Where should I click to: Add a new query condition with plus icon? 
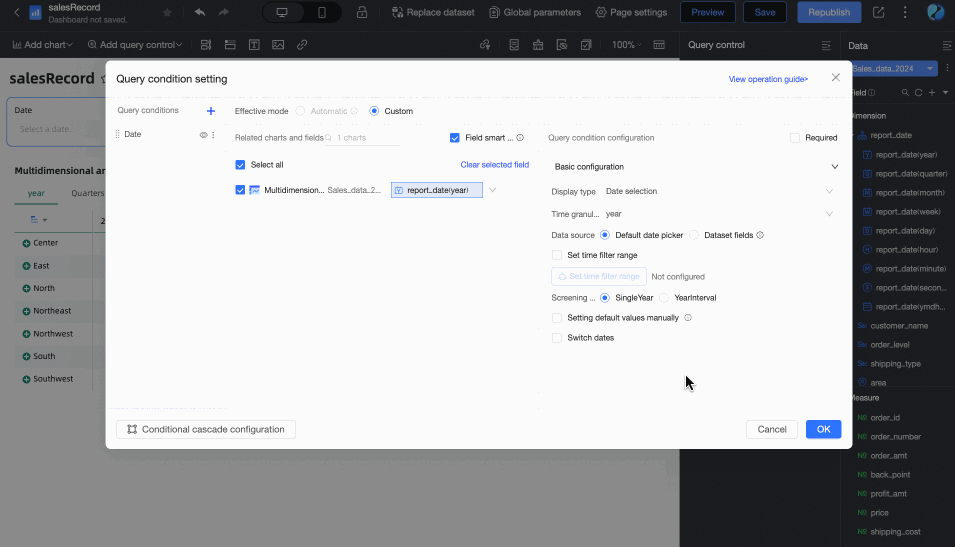coord(211,111)
